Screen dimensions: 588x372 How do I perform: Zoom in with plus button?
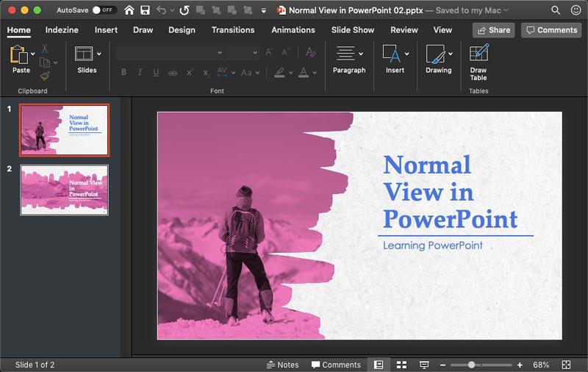(520, 365)
